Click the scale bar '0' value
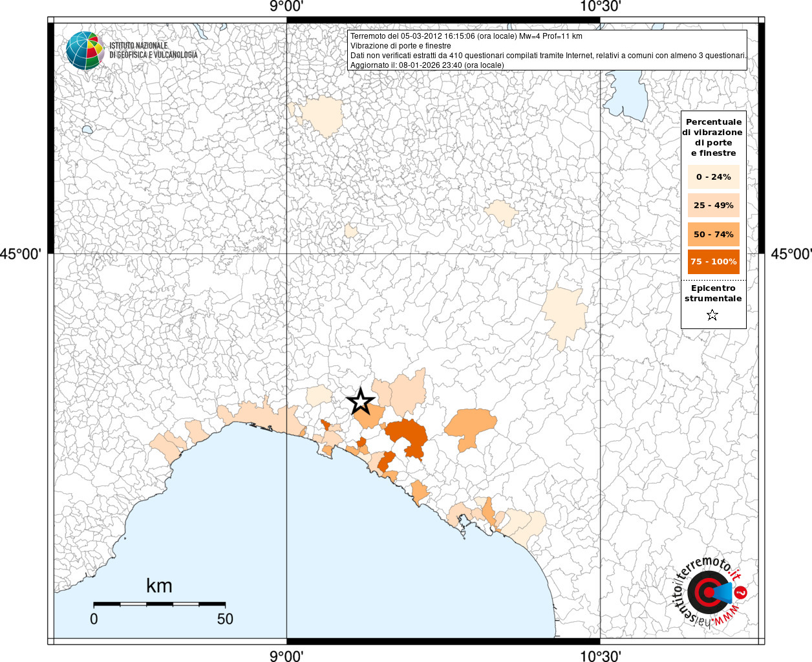The width and height of the screenshot is (812, 662). [x=94, y=619]
